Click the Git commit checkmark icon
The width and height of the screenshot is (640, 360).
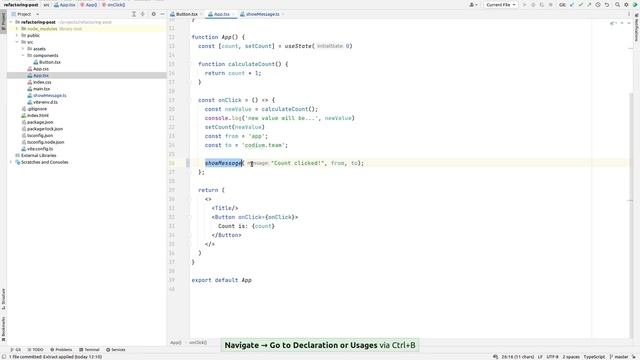pos(580,5)
